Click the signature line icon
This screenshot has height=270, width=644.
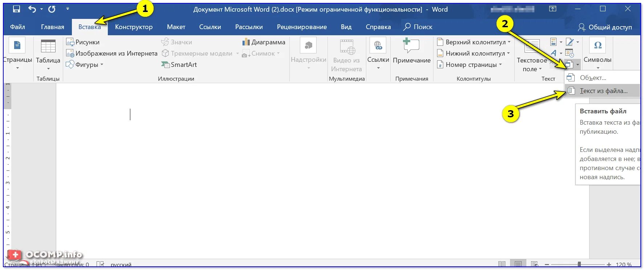pos(570,42)
